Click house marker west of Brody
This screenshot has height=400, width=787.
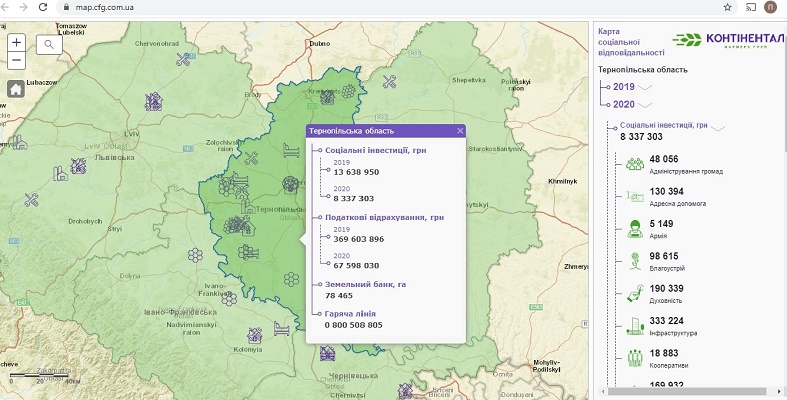(x=154, y=102)
